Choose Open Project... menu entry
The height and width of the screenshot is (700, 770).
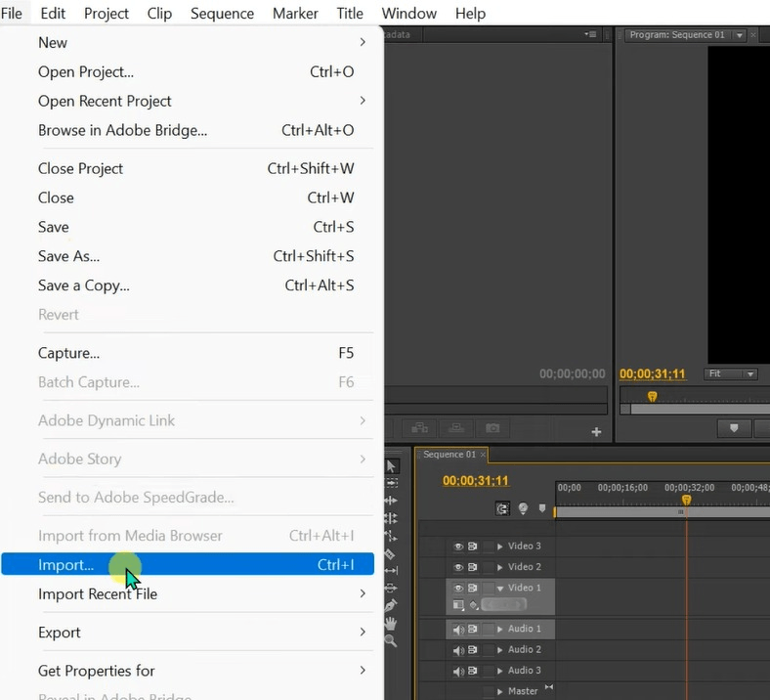pyautogui.click(x=188, y=71)
